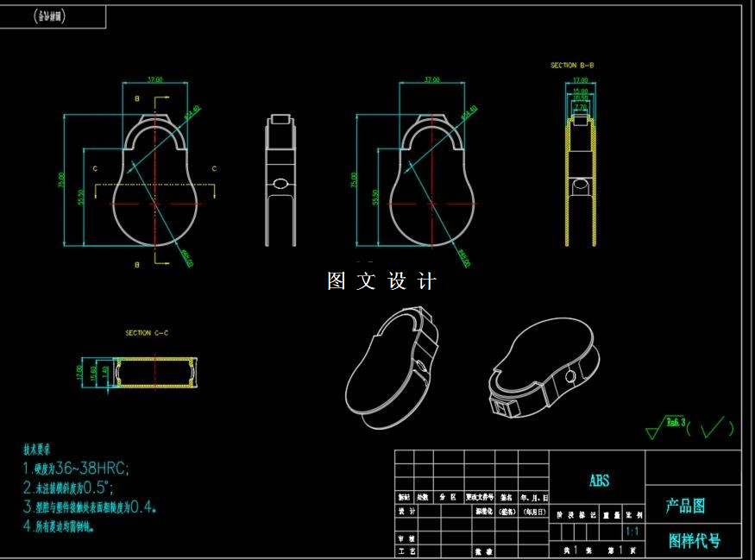Click the '设计' cell in title block

point(406,511)
